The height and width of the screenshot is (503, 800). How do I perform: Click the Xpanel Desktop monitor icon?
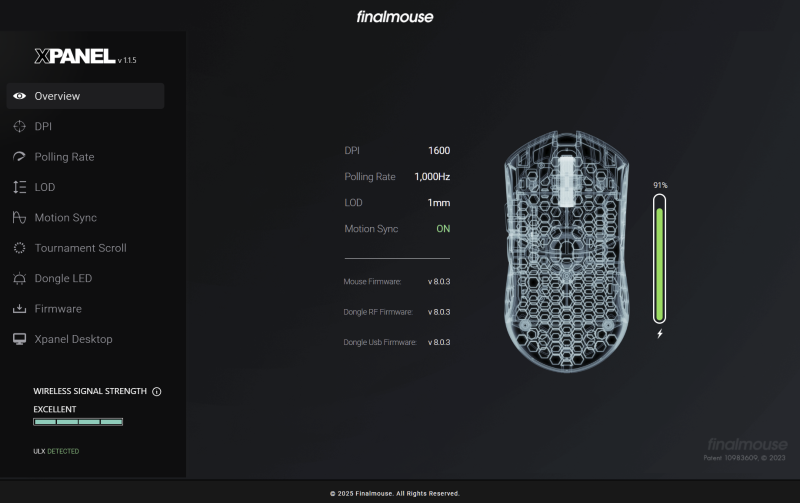[x=19, y=339]
